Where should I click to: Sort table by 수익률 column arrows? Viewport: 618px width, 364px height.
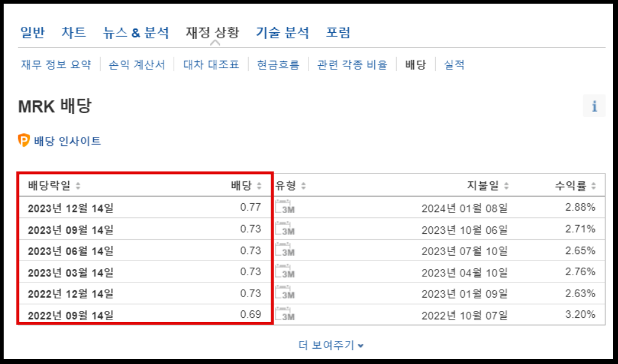(x=594, y=186)
